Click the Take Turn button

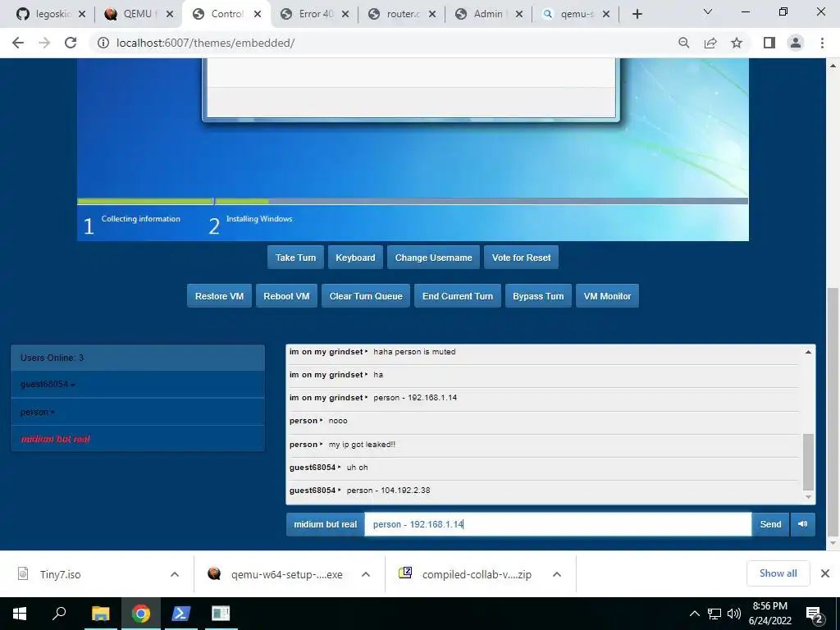pos(295,258)
